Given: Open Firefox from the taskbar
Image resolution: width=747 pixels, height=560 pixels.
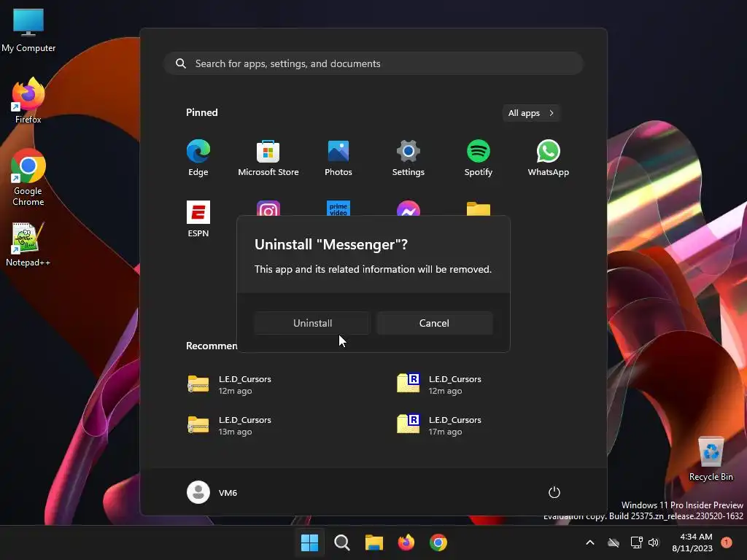Looking at the screenshot, I should [x=406, y=542].
